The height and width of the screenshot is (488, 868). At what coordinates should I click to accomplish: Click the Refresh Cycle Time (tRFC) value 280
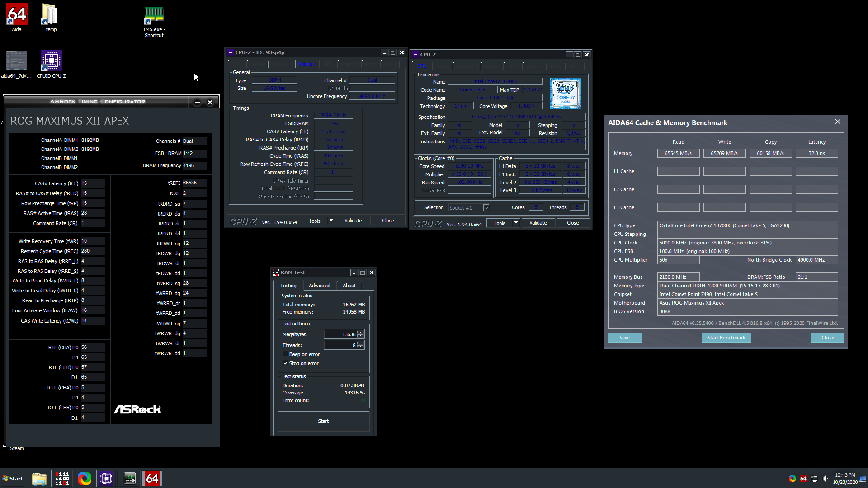coord(93,251)
